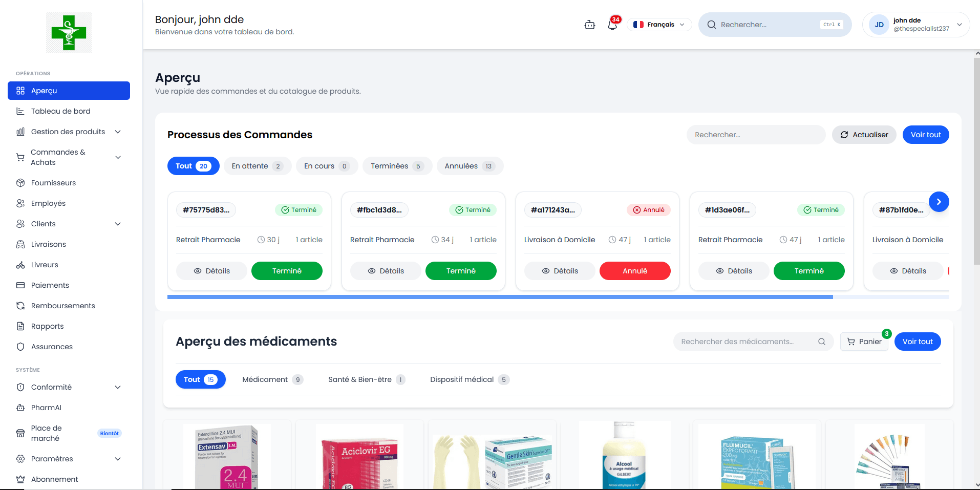Click Actualiser to refresh orders

(864, 135)
